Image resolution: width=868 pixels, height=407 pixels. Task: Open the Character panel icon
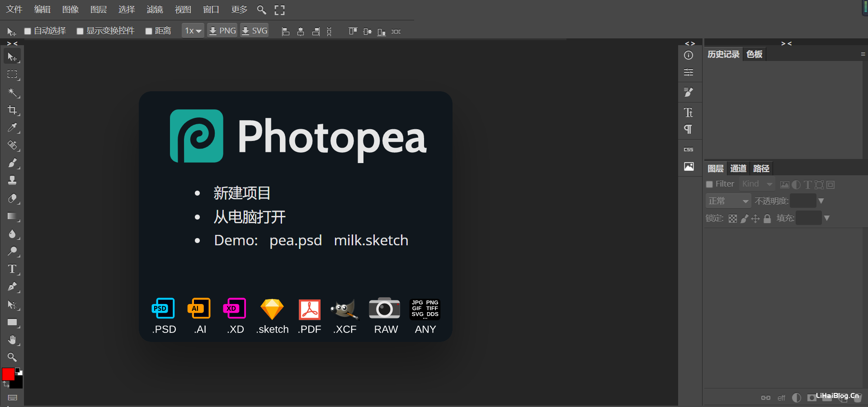point(689,112)
